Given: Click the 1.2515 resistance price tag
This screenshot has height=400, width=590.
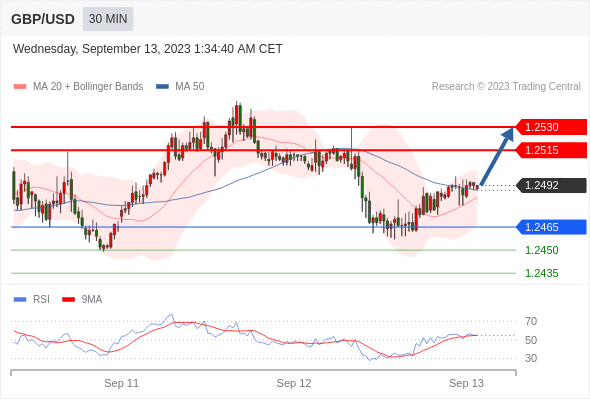Looking at the screenshot, I should (x=551, y=150).
